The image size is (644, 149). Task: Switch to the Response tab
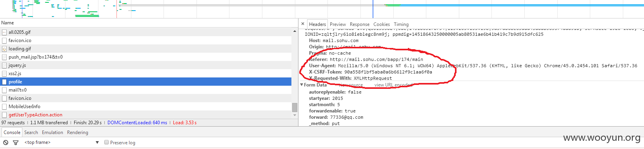click(360, 24)
